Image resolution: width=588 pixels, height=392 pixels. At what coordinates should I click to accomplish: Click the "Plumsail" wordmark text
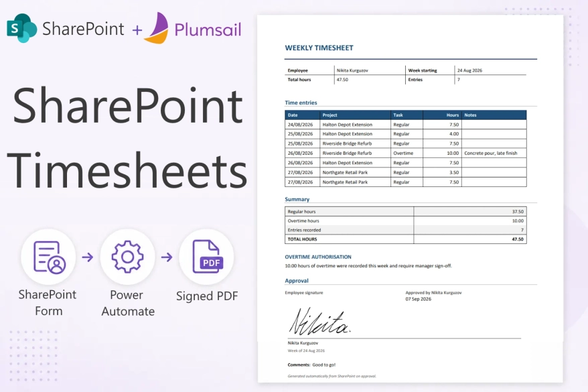coord(208,29)
